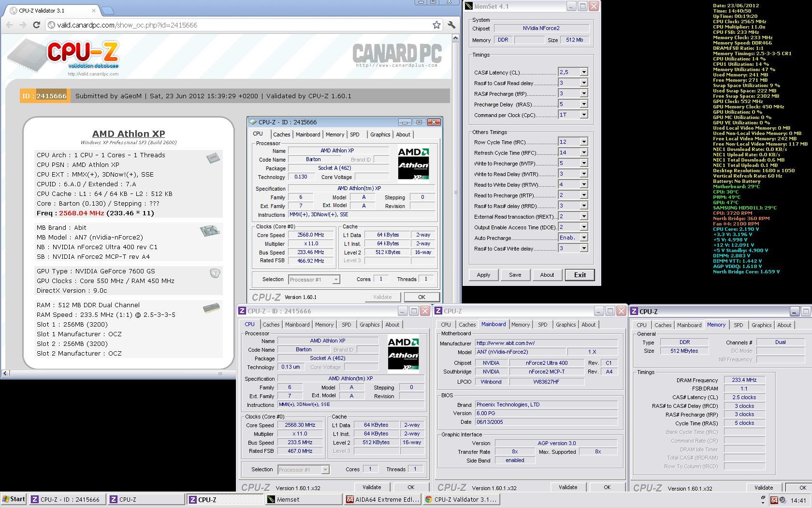Open Read to Write Delay (tRTW) dropdown
This screenshot has height=508, width=812.
click(x=583, y=184)
